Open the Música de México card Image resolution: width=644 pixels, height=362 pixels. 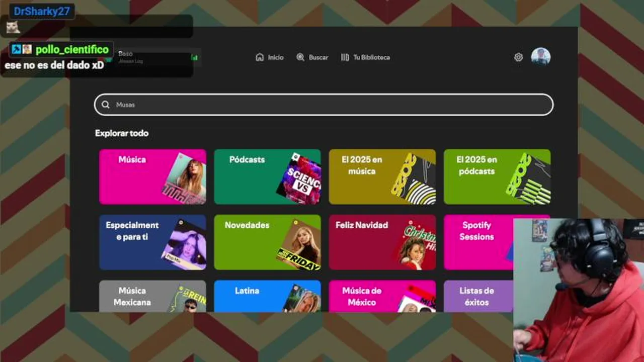382,296
